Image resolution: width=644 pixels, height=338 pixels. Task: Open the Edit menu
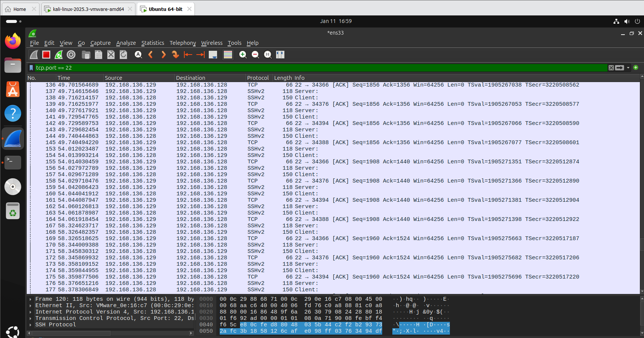point(49,43)
